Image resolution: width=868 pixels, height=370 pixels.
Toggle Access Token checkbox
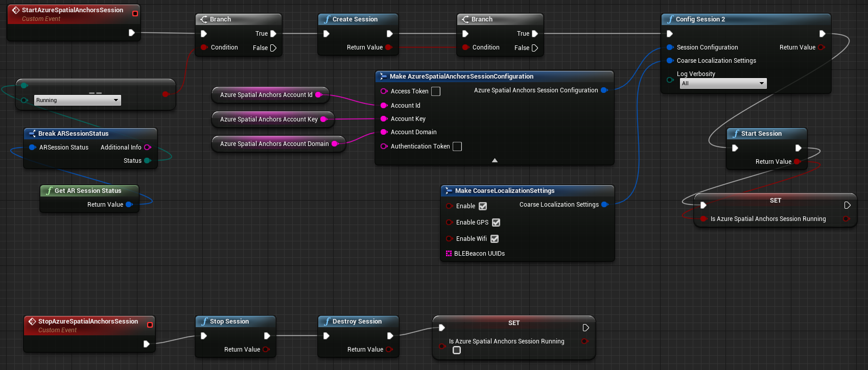[436, 91]
